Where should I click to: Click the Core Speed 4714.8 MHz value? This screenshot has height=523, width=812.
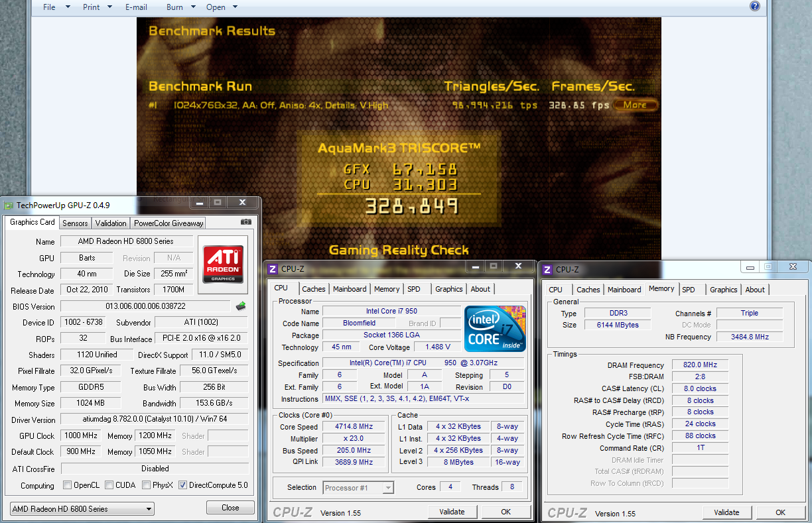[x=354, y=427]
